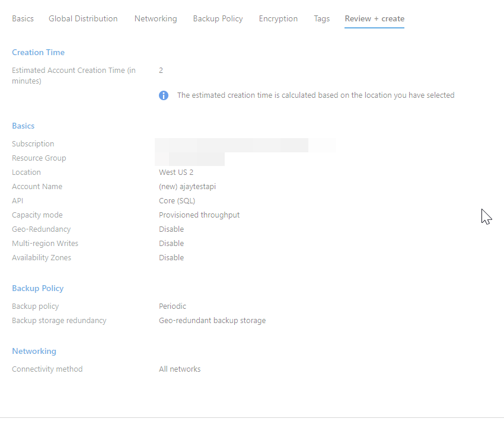The image size is (504, 428).
Task: Click the Provisioned throughput value
Action: click(199, 215)
